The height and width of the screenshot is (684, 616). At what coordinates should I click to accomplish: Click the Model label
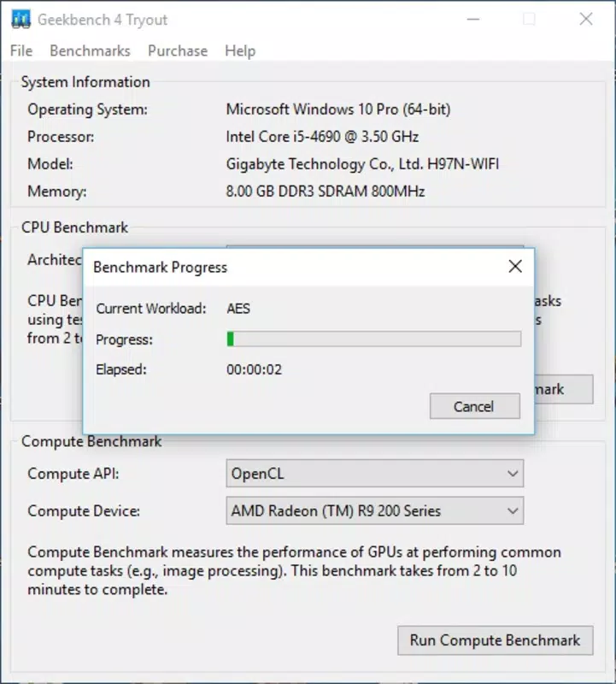click(50, 164)
